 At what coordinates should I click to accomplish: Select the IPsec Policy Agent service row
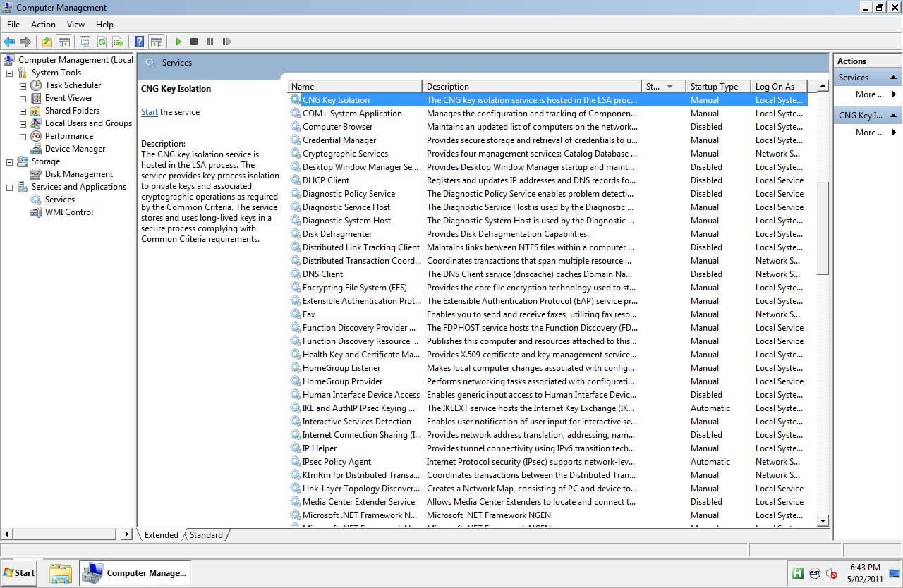(548, 462)
